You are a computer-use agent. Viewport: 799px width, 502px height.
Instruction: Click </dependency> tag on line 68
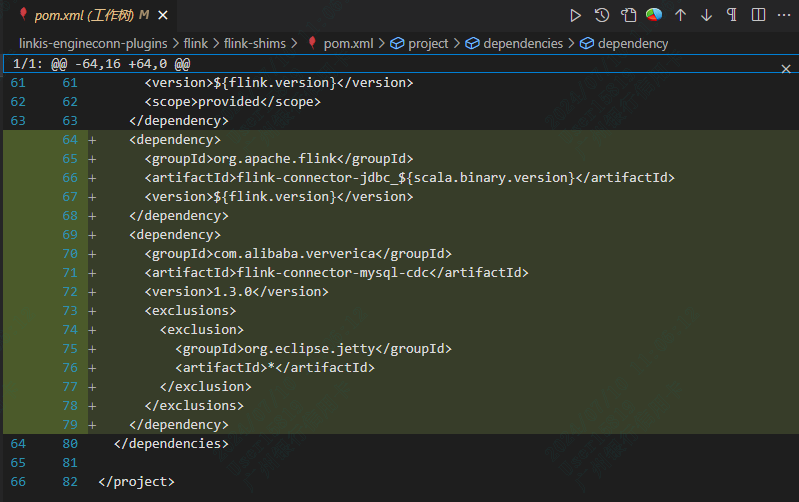pyautogui.click(x=179, y=216)
